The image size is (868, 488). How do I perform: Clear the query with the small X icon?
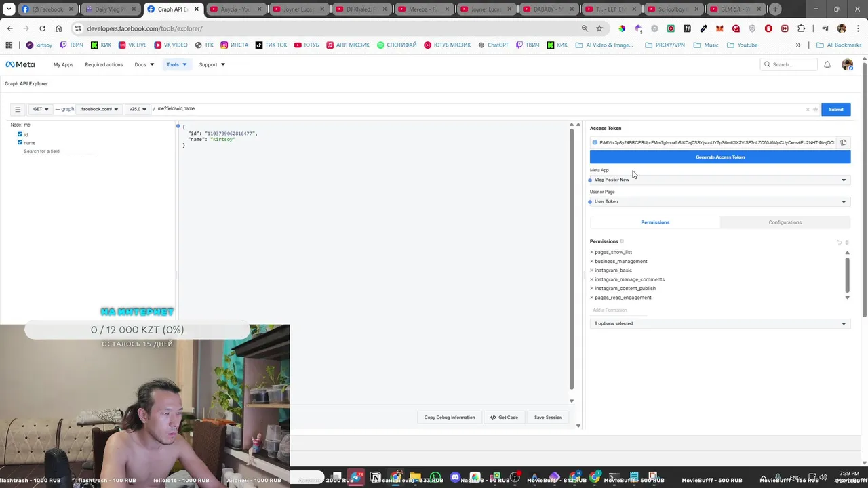coord(808,110)
